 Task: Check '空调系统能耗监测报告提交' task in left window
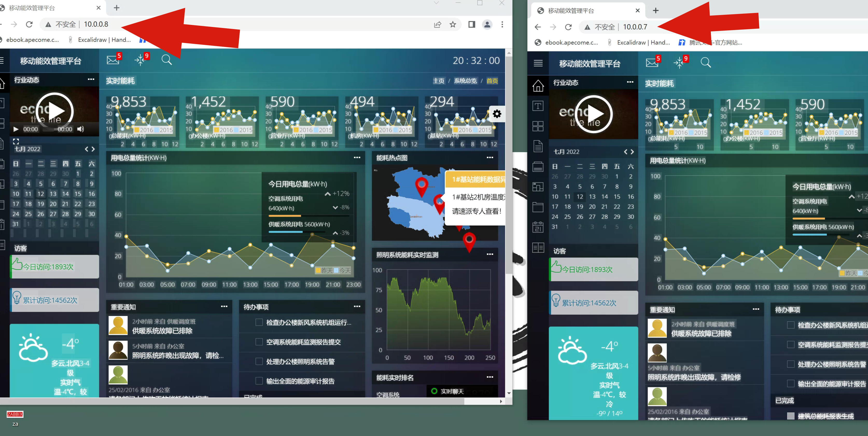pos(259,342)
